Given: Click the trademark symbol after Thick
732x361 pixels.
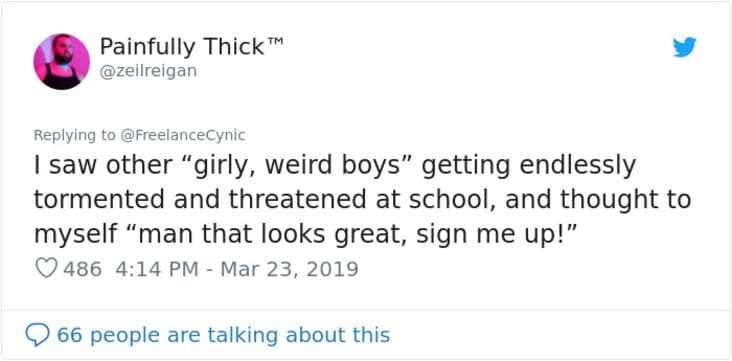Looking at the screenshot, I should 276,41.
